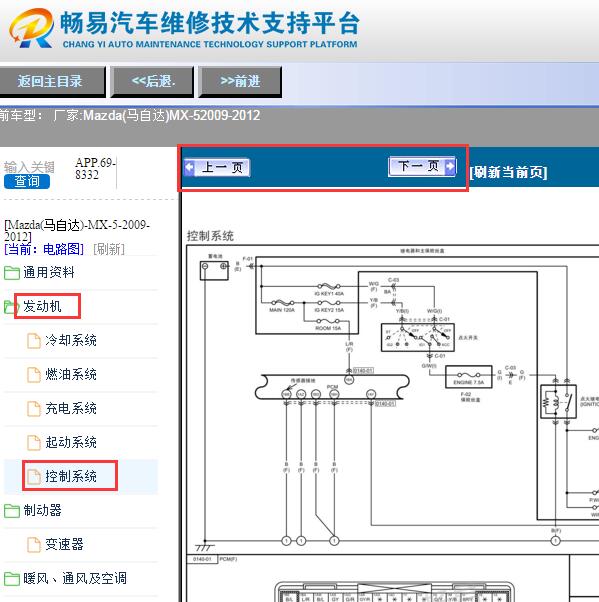The width and height of the screenshot is (599, 602).
Task: Click the left arrow icon on 上一页
Action: coord(189,167)
